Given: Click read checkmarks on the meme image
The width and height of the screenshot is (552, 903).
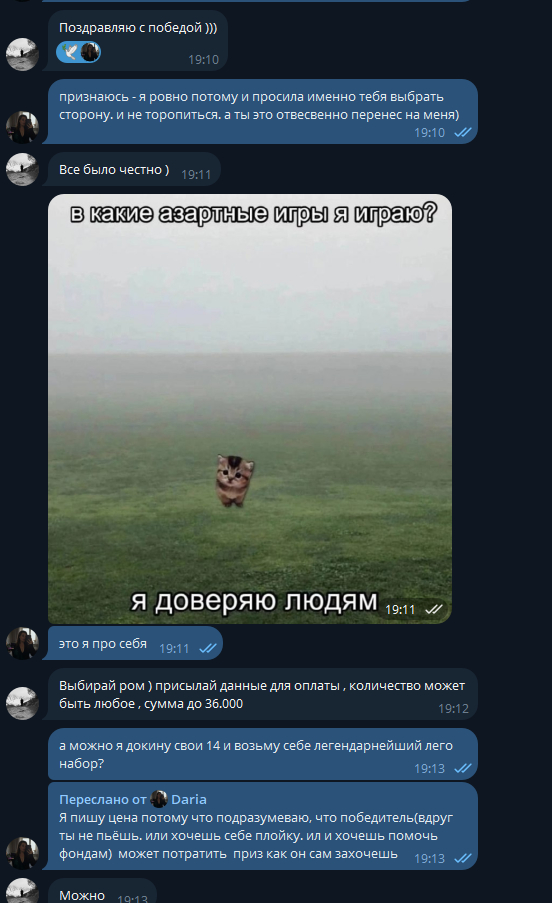Looking at the screenshot, I should tap(433, 609).
